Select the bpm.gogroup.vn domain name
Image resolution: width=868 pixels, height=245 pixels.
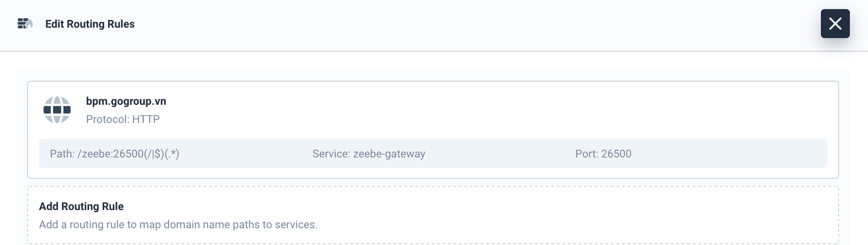pos(126,101)
